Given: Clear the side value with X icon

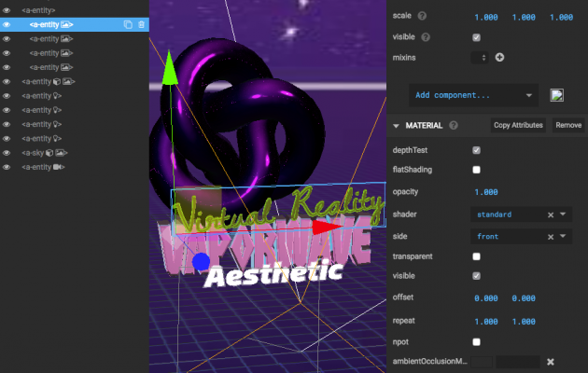Looking at the screenshot, I should coord(550,237).
